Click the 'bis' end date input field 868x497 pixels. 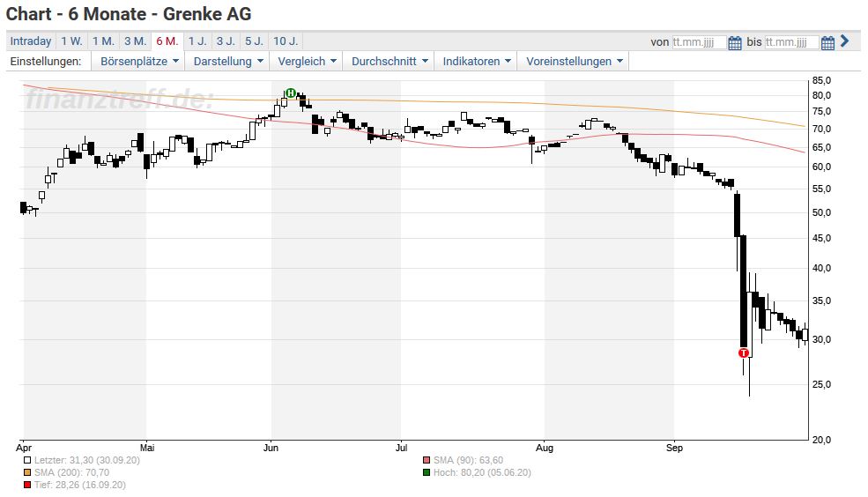point(791,42)
